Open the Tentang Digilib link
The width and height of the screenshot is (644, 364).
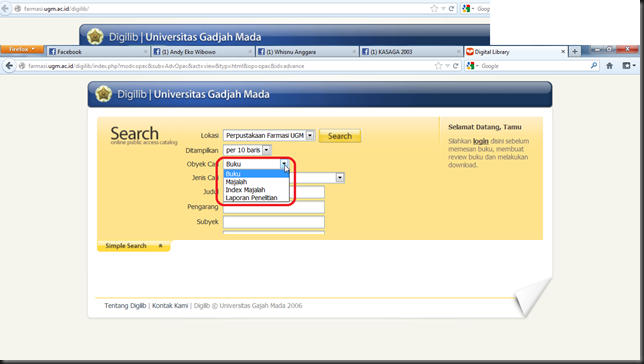point(125,306)
